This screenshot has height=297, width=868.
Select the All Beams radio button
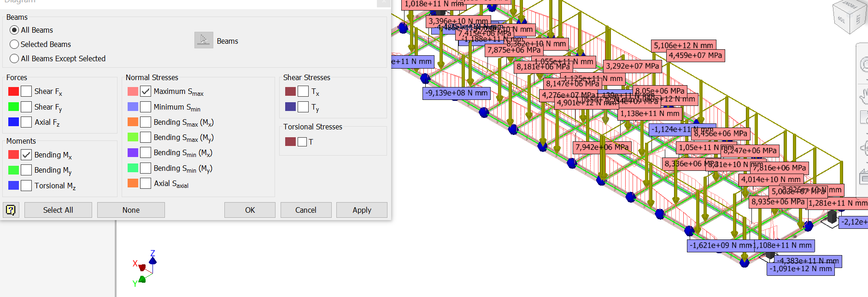[14, 30]
